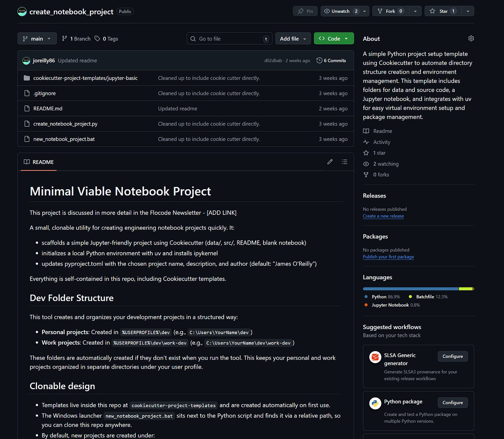Open commit hash d02dbab
Viewport: 504px width, 439px height.
coord(273,61)
